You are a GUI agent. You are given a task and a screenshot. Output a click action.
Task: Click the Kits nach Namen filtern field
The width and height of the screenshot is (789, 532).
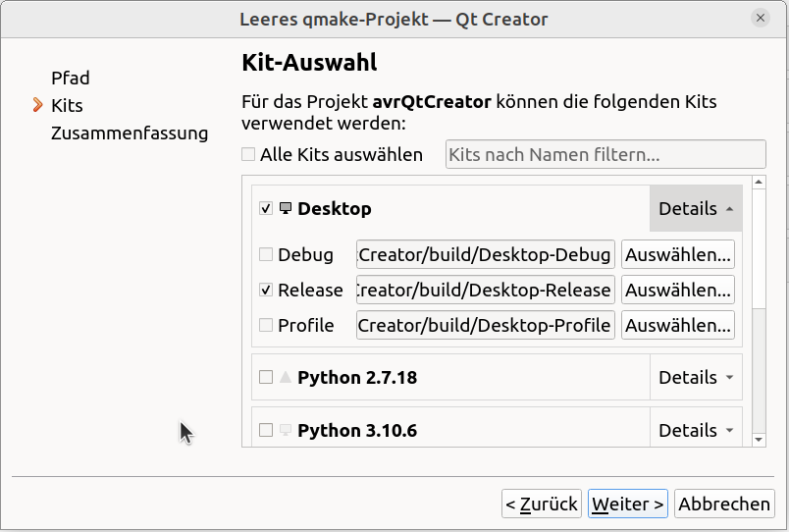[605, 154]
